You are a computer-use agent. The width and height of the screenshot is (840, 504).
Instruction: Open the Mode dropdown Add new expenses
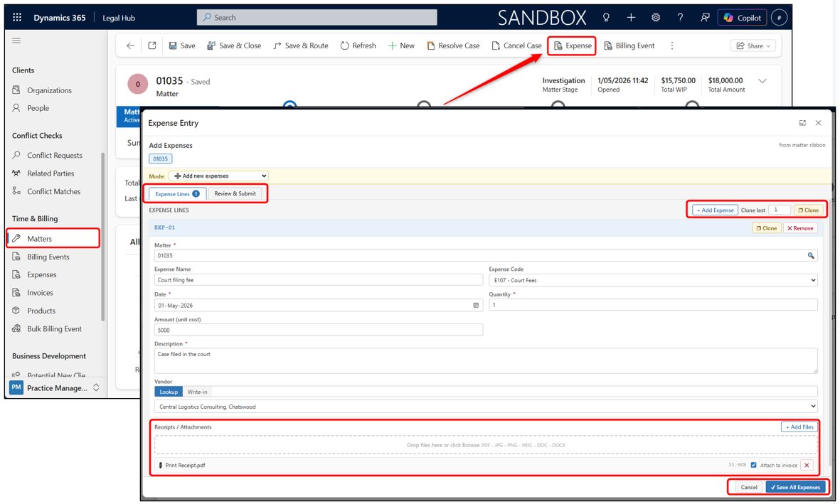(218, 176)
